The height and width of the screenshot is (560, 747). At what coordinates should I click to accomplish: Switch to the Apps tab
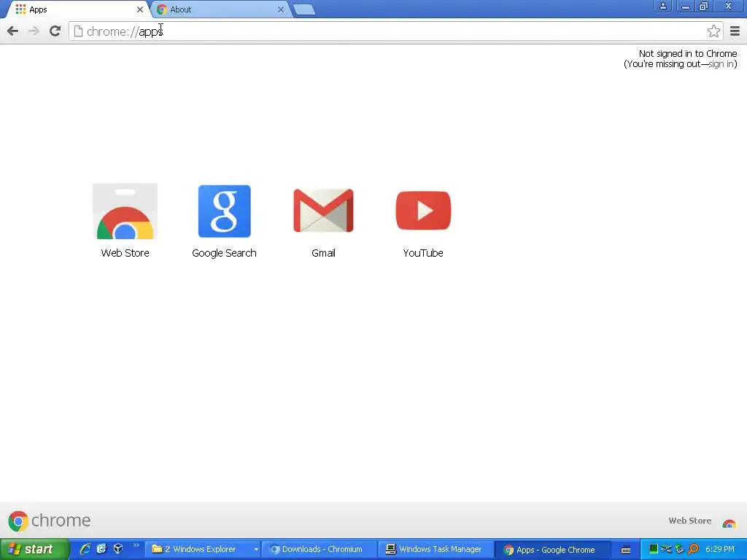click(79, 9)
